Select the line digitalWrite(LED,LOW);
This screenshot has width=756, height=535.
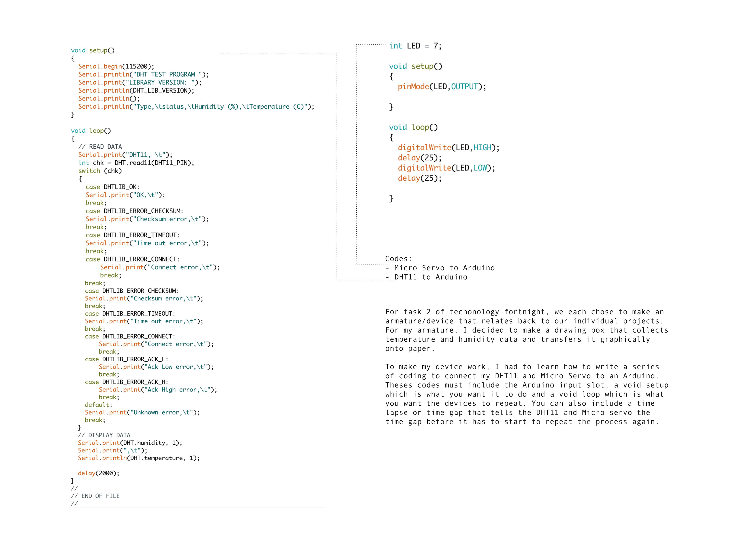(447, 168)
